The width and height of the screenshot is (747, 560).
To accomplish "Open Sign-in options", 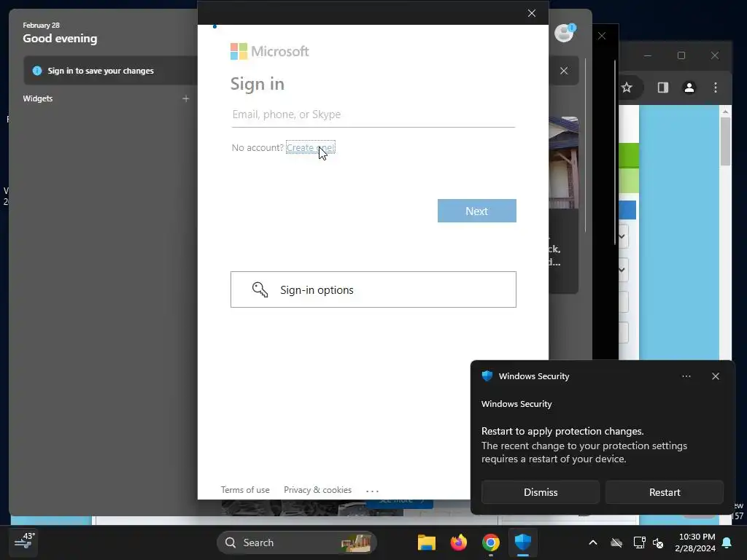I will coord(373,289).
